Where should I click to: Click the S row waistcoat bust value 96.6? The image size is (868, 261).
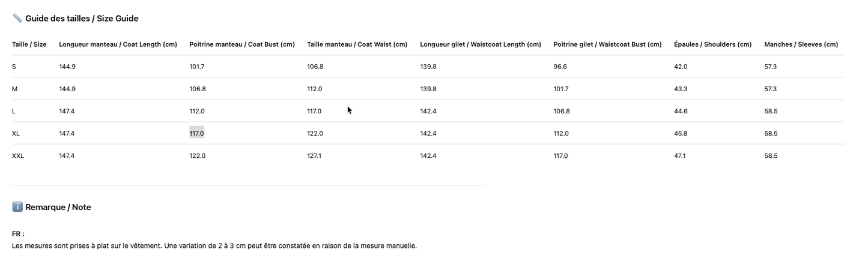[560, 67]
